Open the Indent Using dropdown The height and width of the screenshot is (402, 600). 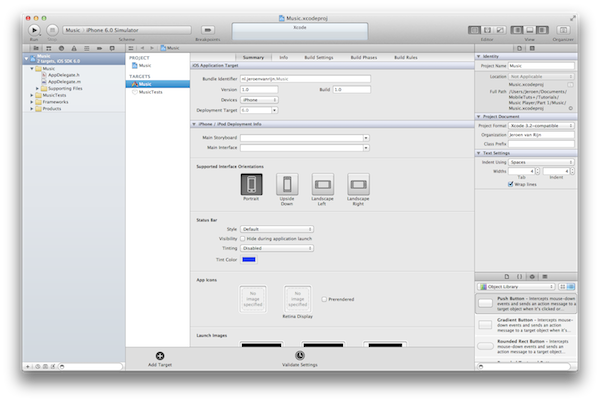[541, 162]
